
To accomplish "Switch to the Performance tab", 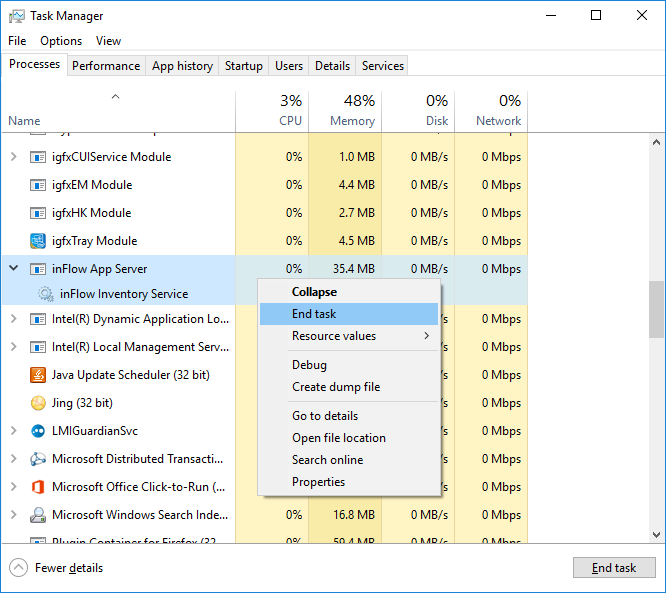I will (x=106, y=66).
